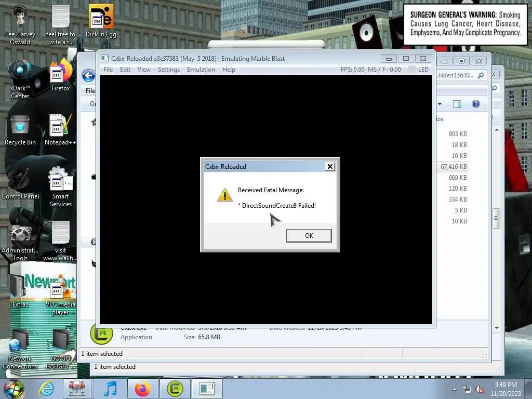Select the Extras desktop icon

20,292
